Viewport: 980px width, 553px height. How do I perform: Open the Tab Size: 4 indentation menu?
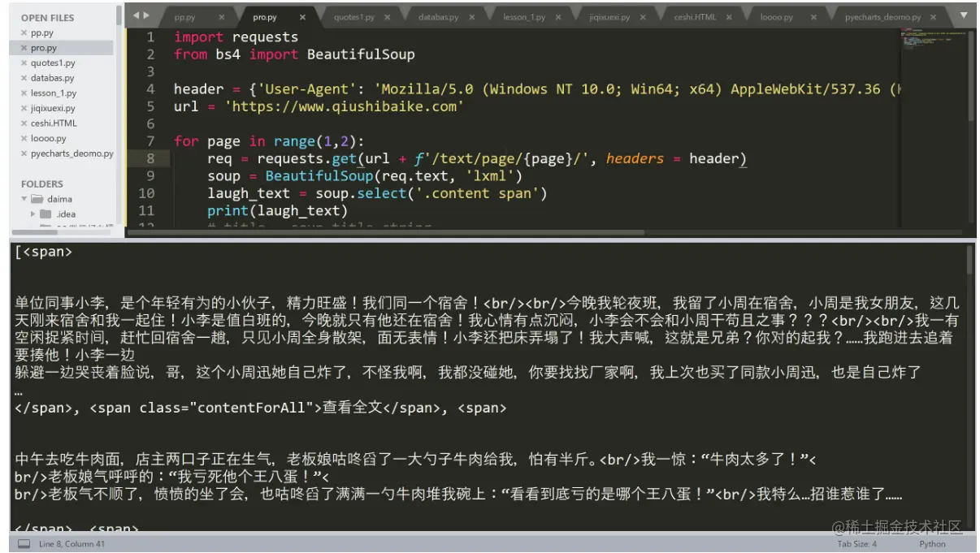click(857, 544)
